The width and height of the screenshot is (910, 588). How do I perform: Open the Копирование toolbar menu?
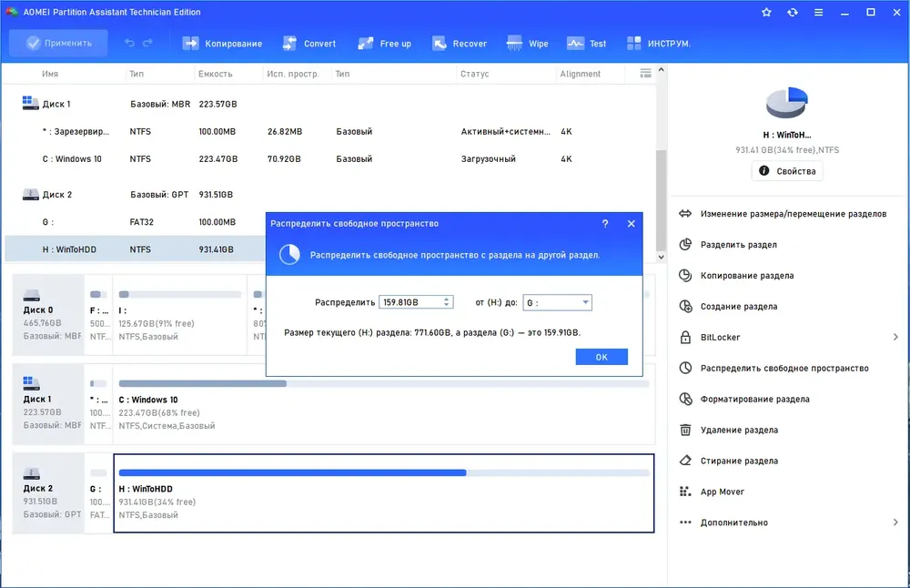[x=222, y=44]
